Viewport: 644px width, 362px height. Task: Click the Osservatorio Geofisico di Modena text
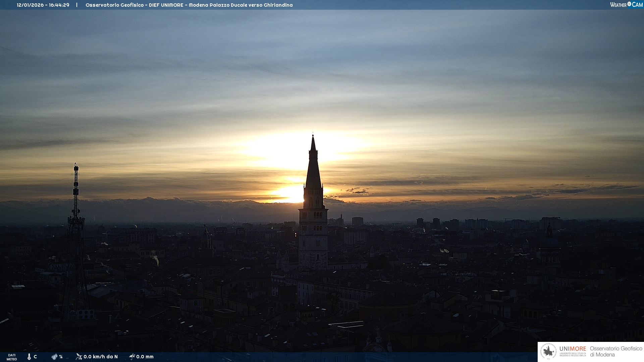coord(616,352)
